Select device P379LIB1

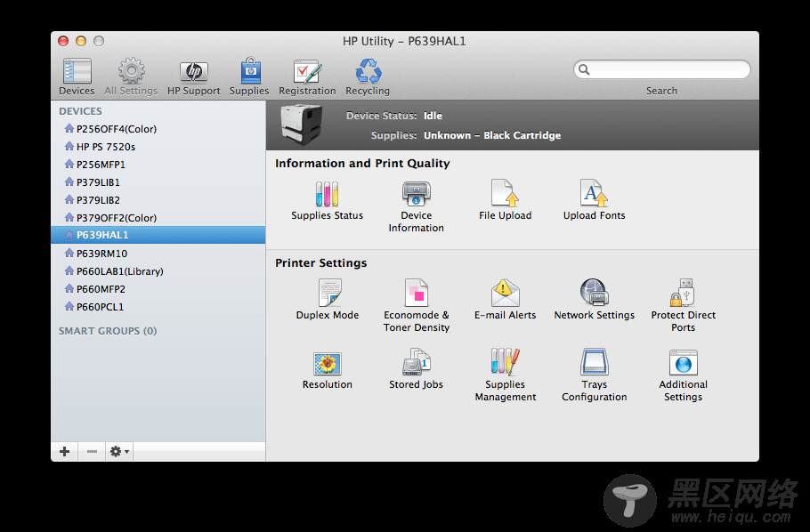158,182
